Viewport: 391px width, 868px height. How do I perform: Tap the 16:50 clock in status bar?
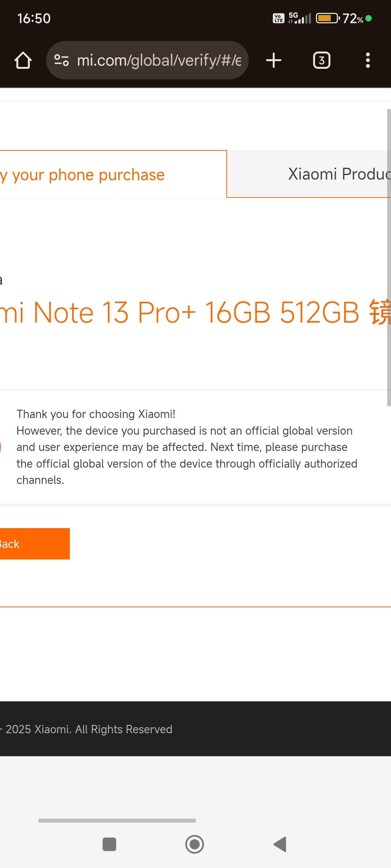(34, 19)
